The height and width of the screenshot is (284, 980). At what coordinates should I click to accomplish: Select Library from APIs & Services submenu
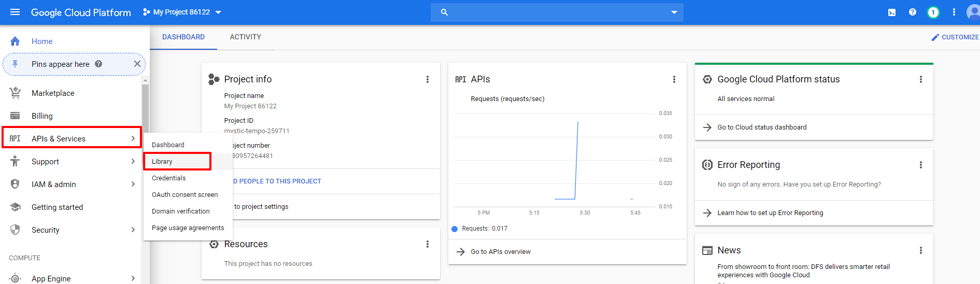point(162,162)
